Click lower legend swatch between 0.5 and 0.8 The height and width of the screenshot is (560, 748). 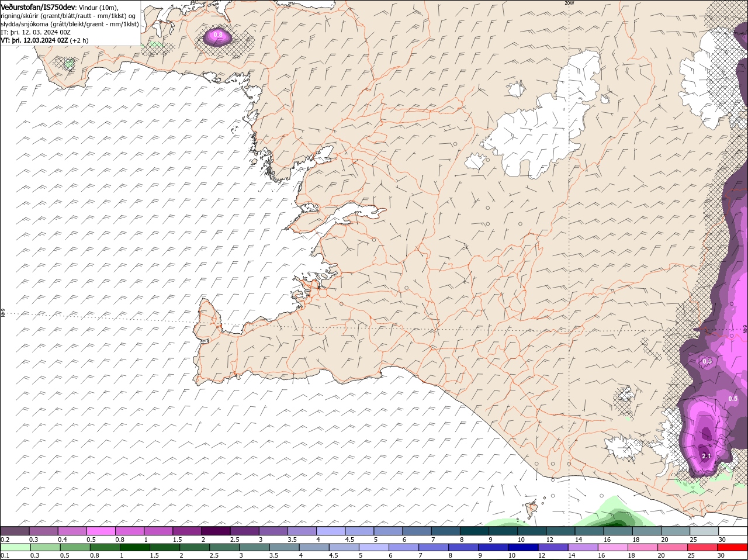(x=75, y=547)
